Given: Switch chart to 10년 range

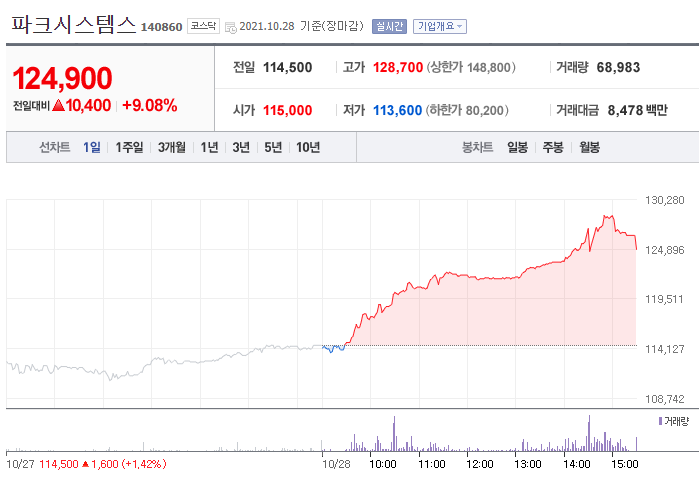Looking at the screenshot, I should (308, 147).
